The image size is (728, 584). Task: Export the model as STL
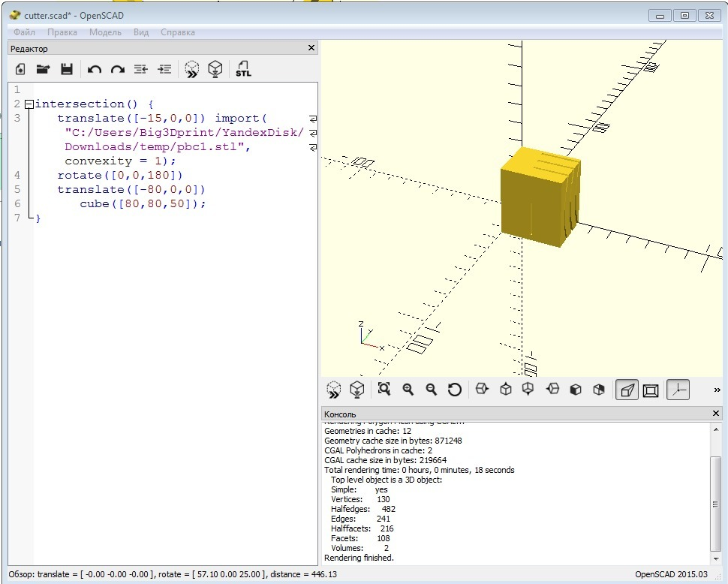243,70
